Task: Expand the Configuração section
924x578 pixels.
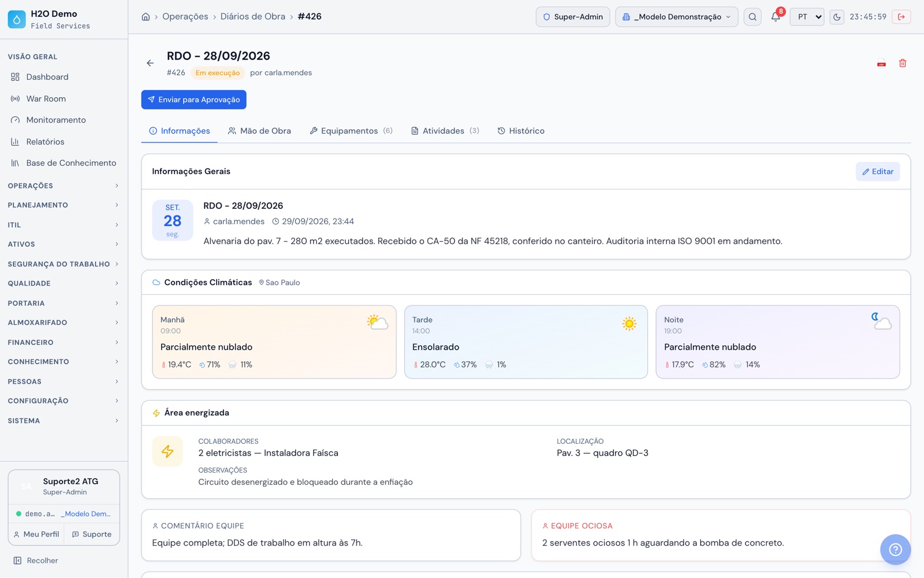Action: click(x=64, y=401)
